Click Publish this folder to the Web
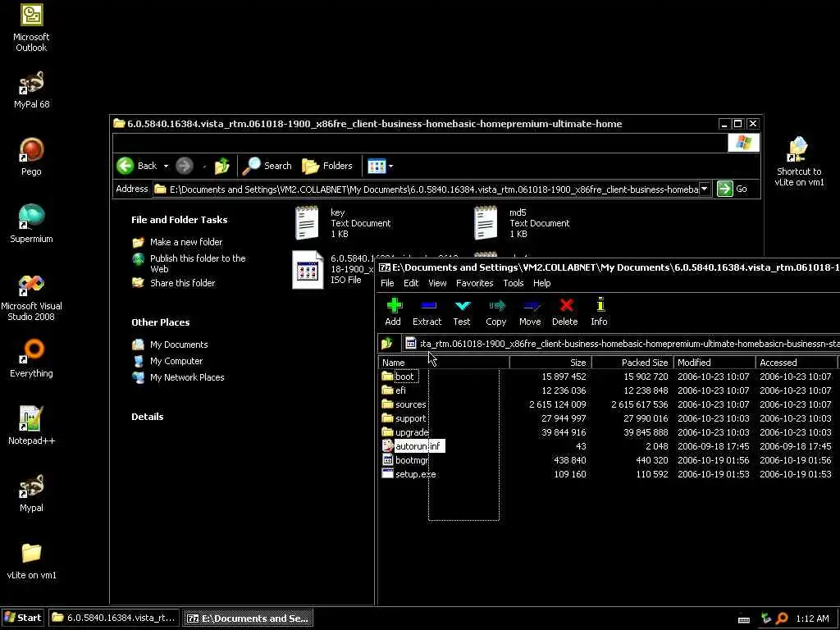Image resolution: width=840 pixels, height=630 pixels. [189, 263]
